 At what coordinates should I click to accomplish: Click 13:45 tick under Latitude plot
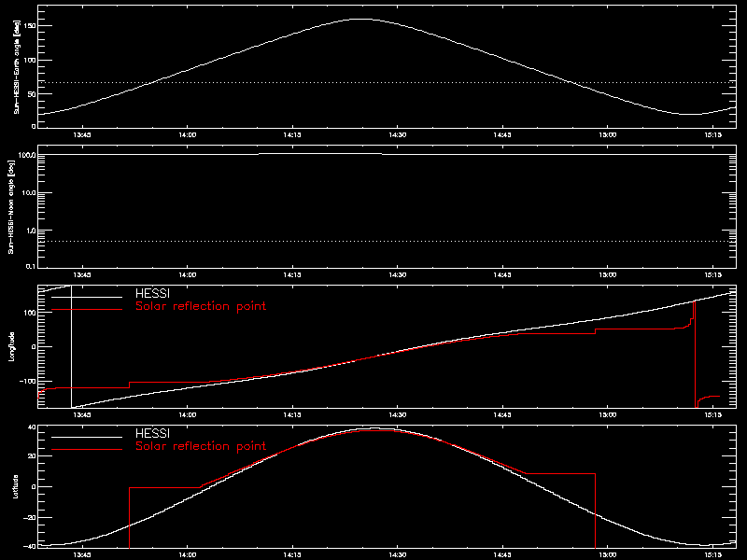pyautogui.click(x=82, y=555)
